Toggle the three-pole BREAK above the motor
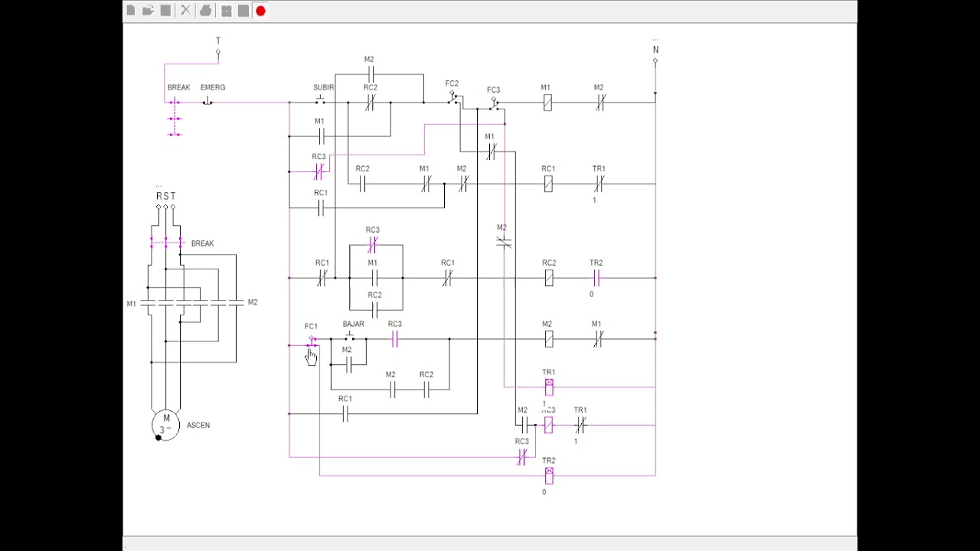 click(165, 243)
